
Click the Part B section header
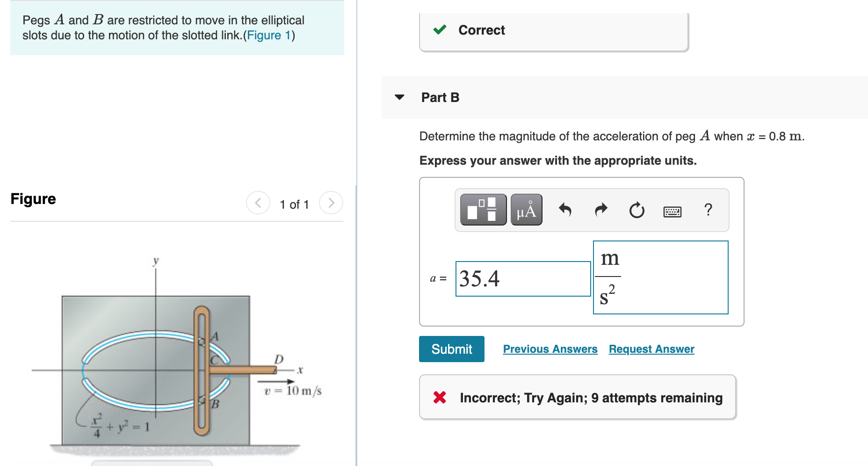pyautogui.click(x=440, y=98)
